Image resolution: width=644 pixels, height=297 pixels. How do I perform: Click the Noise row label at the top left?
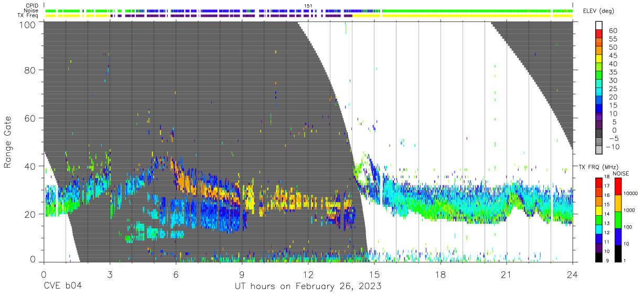(31, 10)
